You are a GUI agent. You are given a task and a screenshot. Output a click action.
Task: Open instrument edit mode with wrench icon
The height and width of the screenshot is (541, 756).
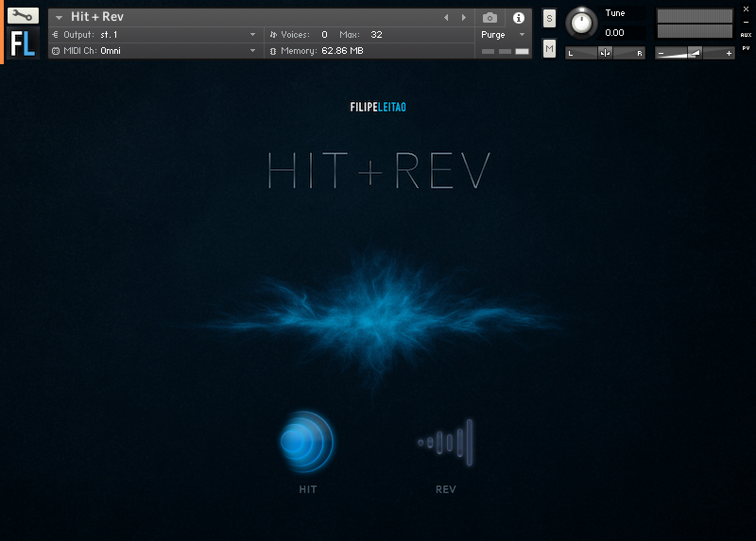pos(23,15)
